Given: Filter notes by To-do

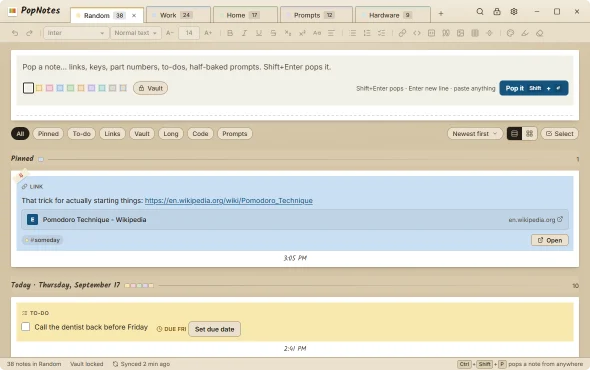Looking at the screenshot, I should (x=82, y=134).
